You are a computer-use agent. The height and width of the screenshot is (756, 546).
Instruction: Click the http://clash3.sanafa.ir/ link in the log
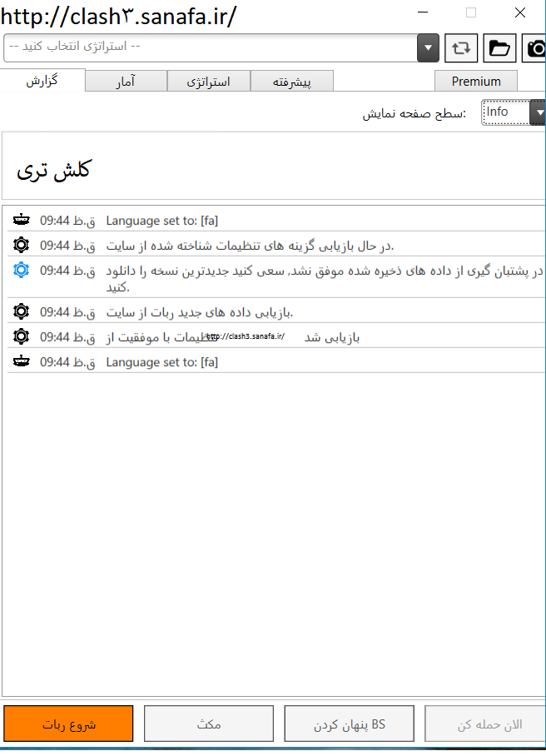[x=246, y=336]
